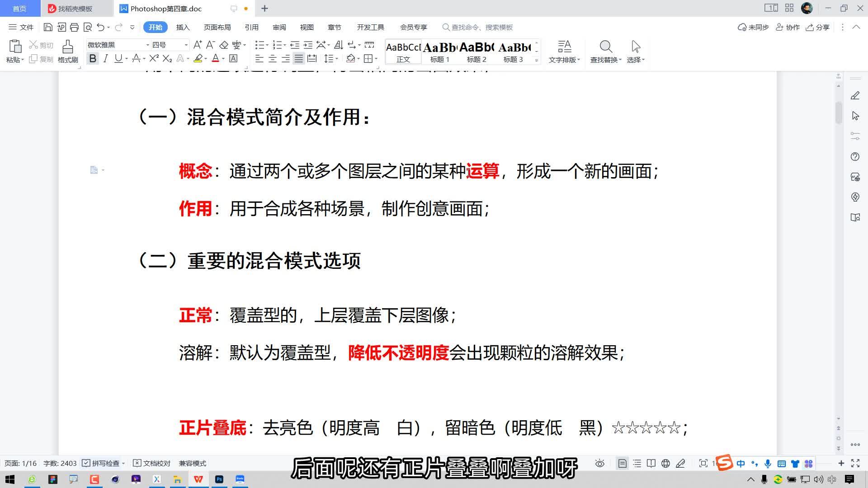Viewport: 868px width, 488px height.
Task: Open the pen tool in the right sidebar
Action: click(855, 95)
